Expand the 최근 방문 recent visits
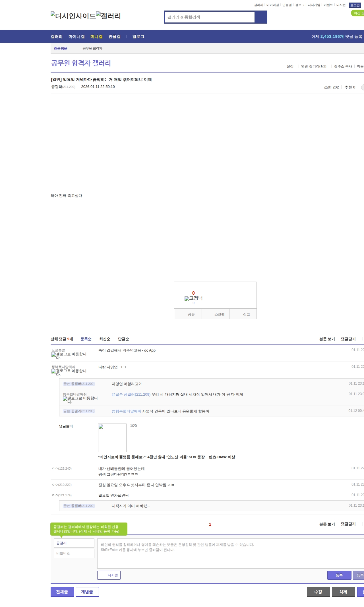The width and height of the screenshot is (364, 607). click(61, 48)
